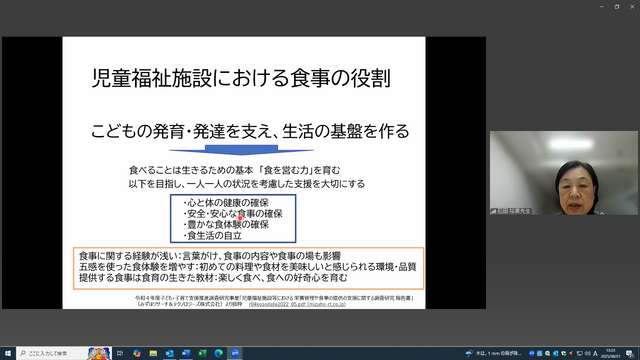Open Excel from the taskbar
This screenshot has width=640, height=360.
coord(202,353)
